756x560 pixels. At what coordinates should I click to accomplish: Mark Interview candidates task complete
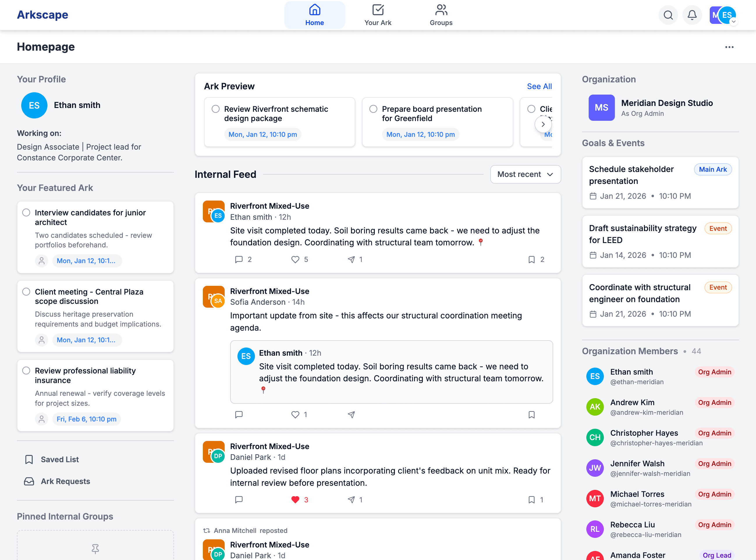coord(26,212)
